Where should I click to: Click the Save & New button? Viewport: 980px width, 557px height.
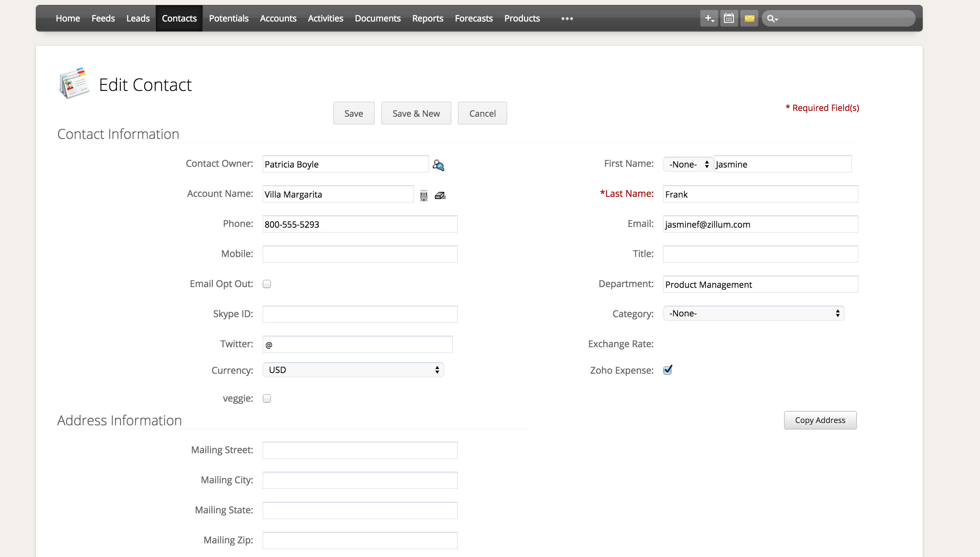tap(416, 113)
